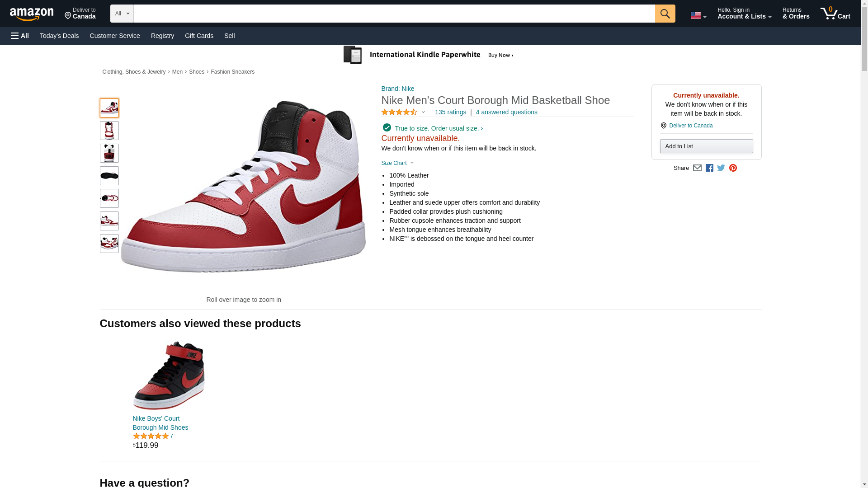The image size is (868, 488).
Task: Expand the Size Chart
Action: (397, 163)
